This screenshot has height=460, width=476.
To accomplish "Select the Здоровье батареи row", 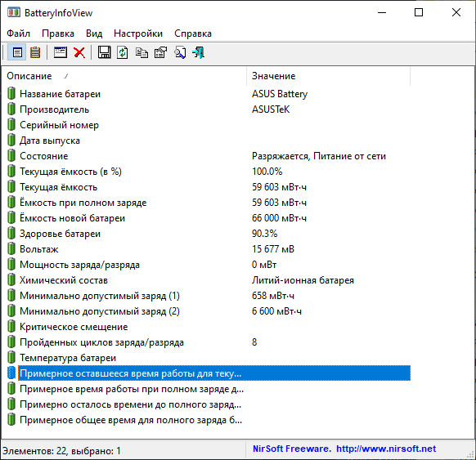I will point(209,234).
